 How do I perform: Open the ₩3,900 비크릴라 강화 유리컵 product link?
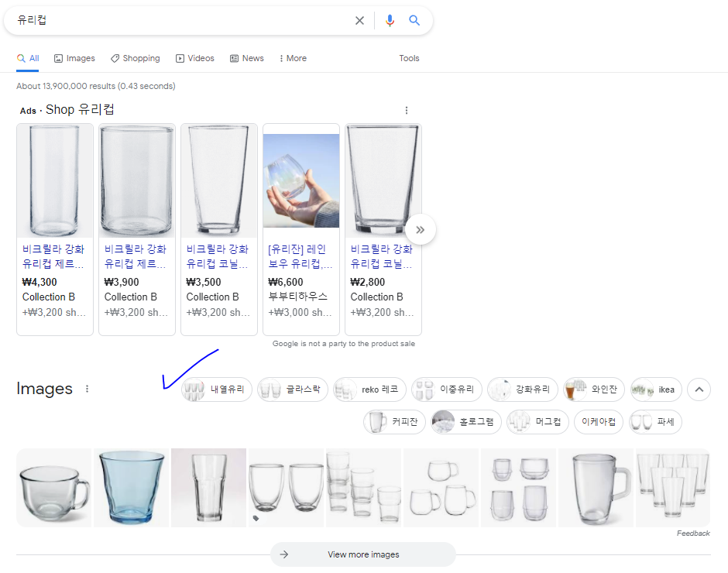coord(135,256)
